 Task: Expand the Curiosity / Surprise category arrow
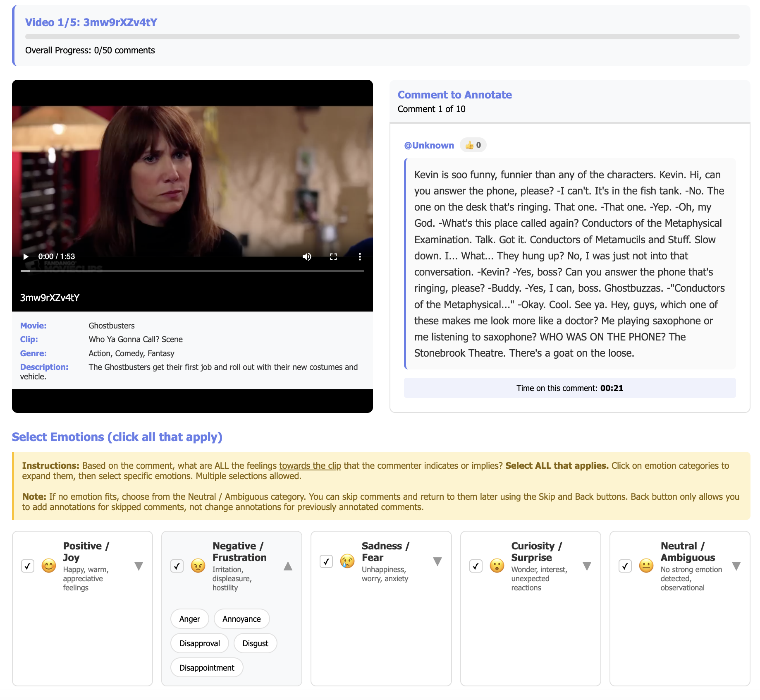click(x=587, y=566)
